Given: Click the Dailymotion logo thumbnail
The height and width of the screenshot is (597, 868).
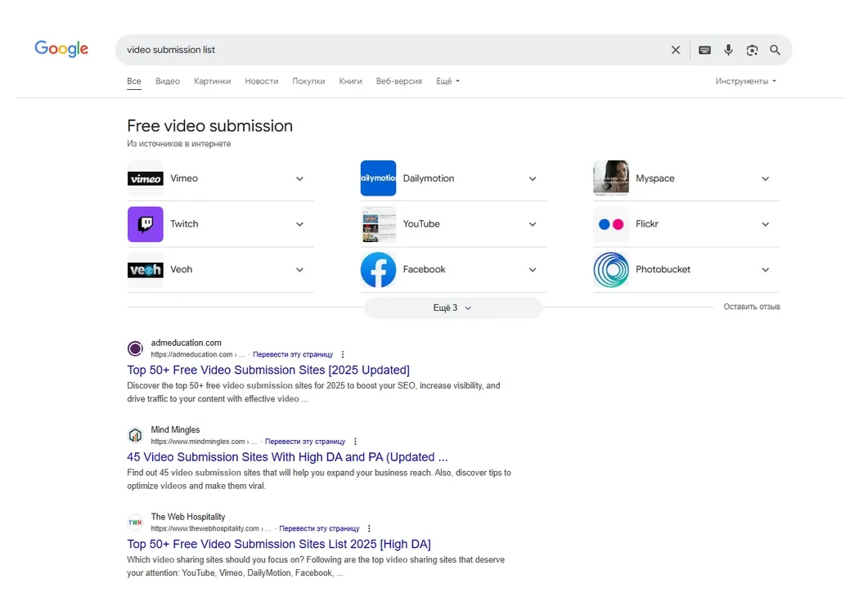Looking at the screenshot, I should pos(378,178).
